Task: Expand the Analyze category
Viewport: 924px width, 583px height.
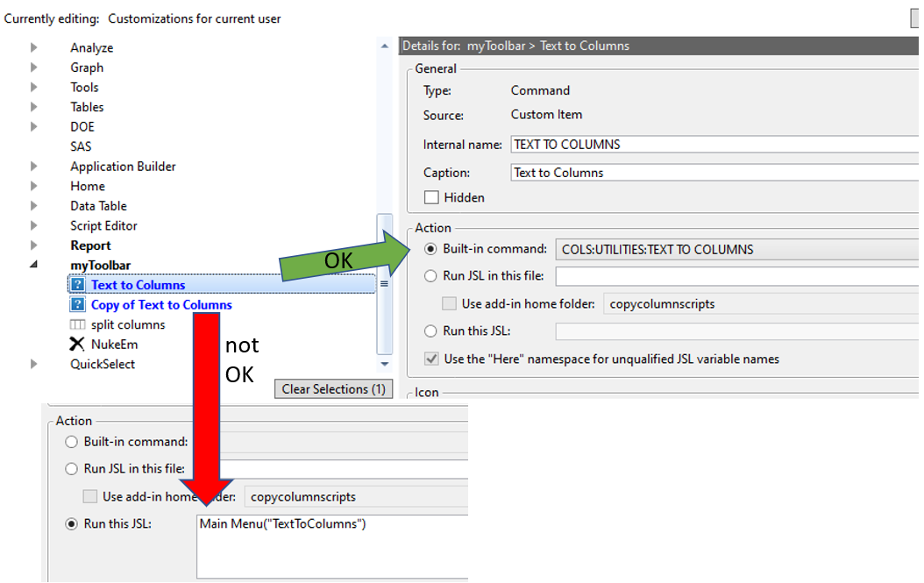Action: click(32, 47)
